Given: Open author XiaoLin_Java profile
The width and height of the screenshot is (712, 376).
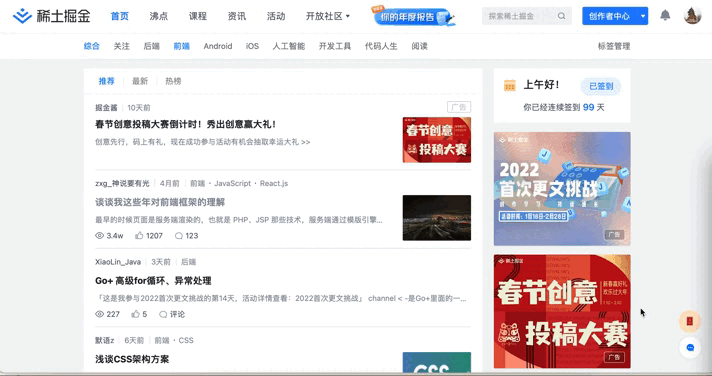Looking at the screenshot, I should (x=118, y=262).
